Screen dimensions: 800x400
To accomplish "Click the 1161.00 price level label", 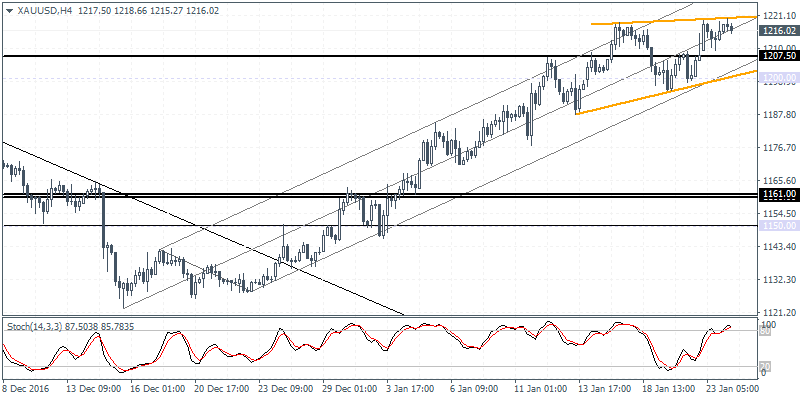I will (779, 194).
